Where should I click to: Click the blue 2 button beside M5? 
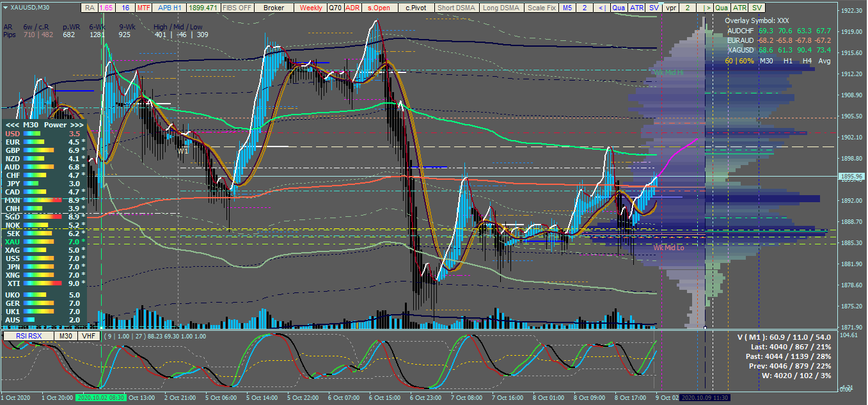[x=584, y=8]
